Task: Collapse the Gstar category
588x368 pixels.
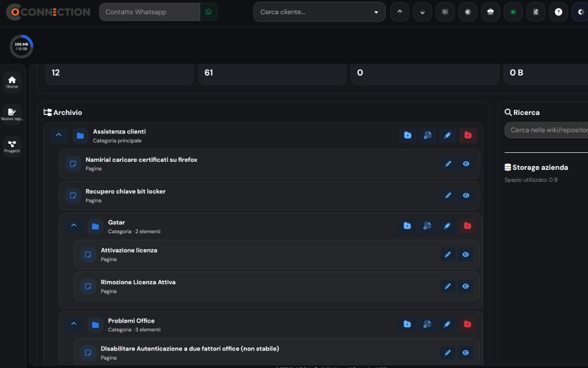Action: click(x=74, y=226)
